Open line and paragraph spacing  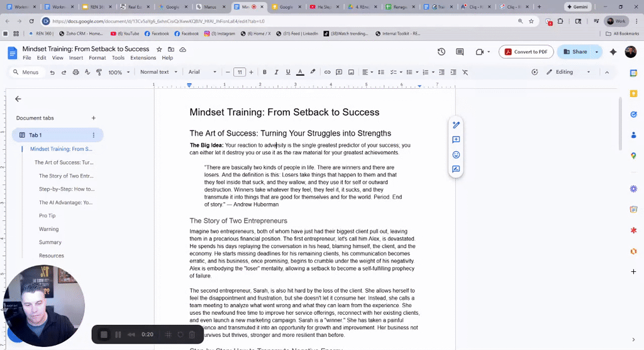(381, 72)
